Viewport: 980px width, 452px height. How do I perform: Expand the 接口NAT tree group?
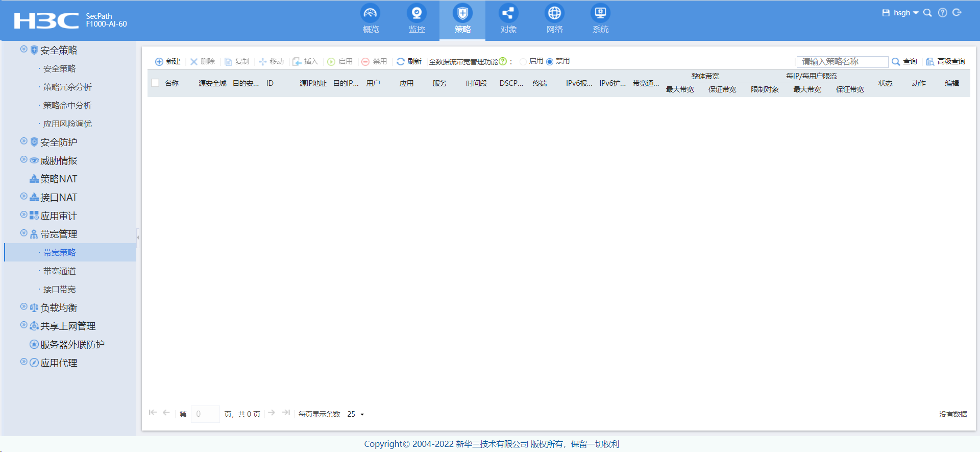pos(23,196)
